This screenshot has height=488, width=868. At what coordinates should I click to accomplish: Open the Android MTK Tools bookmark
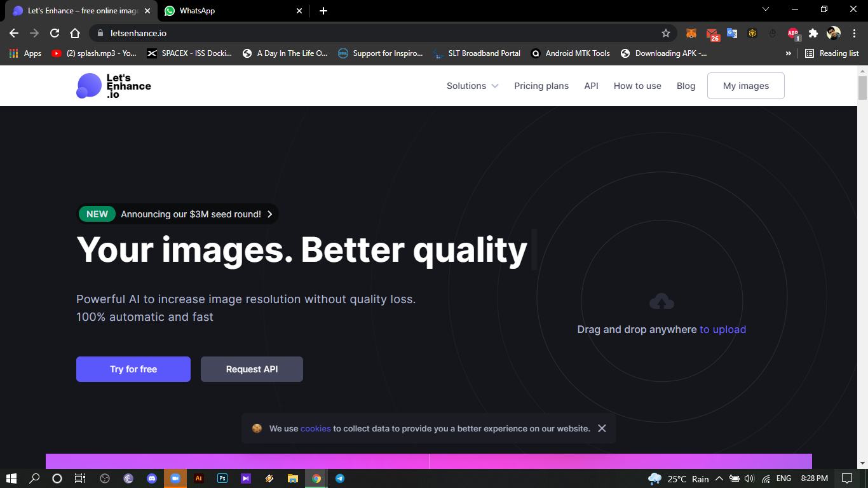tap(570, 53)
